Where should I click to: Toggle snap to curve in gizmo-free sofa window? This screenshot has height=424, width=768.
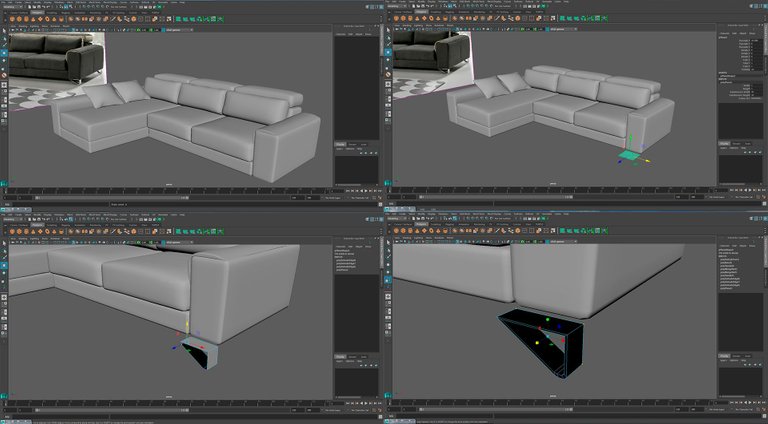(x=88, y=6)
